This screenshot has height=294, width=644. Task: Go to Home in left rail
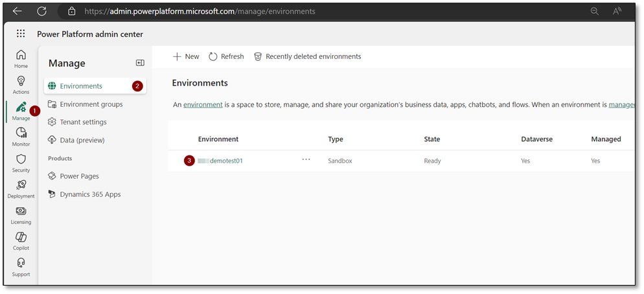tap(21, 58)
